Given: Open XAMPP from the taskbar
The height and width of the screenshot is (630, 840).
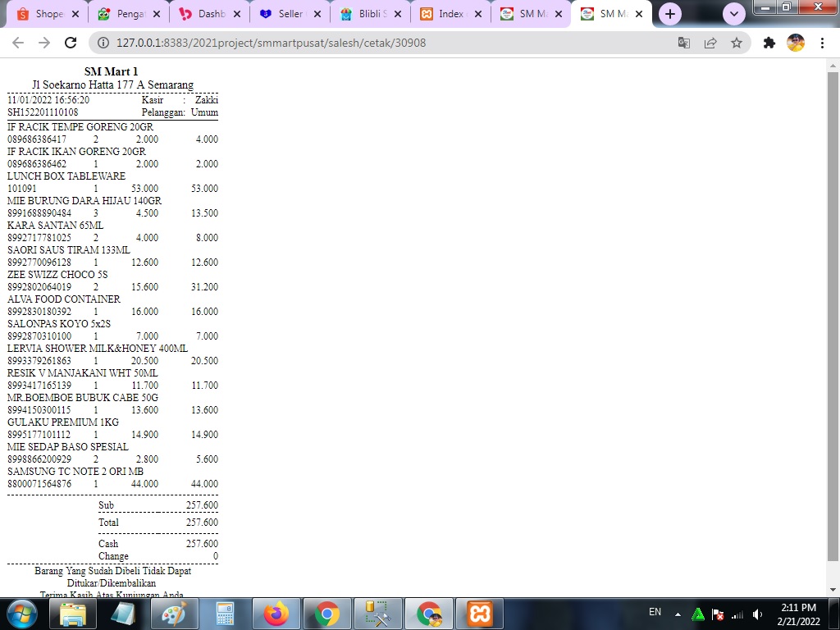Looking at the screenshot, I should (x=480, y=613).
